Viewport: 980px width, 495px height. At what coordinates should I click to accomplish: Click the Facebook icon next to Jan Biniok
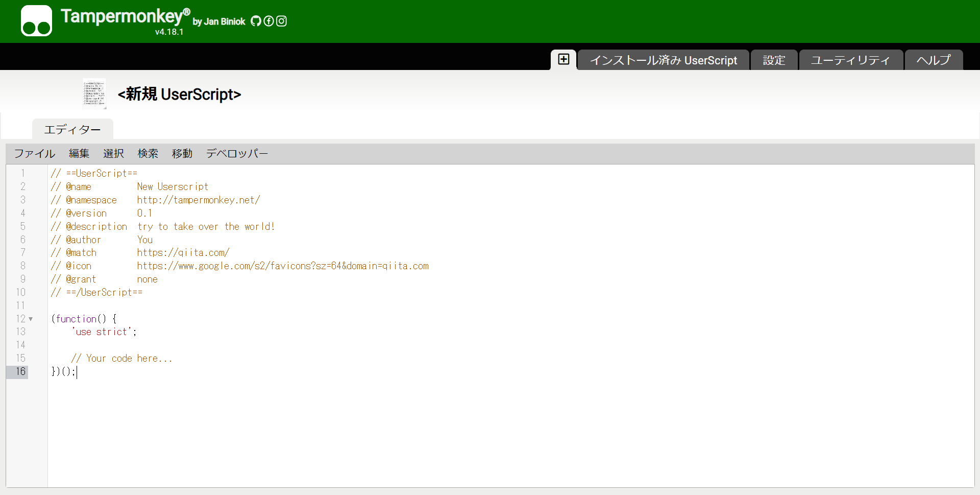[x=268, y=21]
